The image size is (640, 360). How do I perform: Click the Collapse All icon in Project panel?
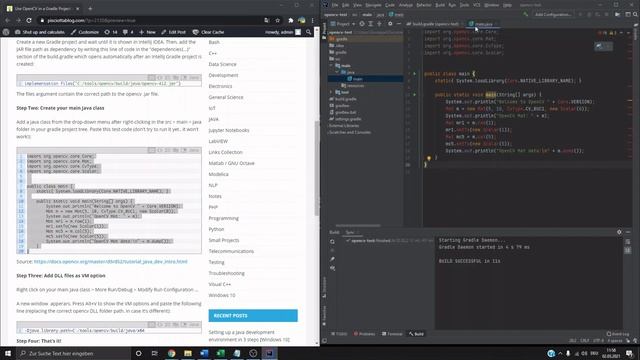[x=379, y=24]
